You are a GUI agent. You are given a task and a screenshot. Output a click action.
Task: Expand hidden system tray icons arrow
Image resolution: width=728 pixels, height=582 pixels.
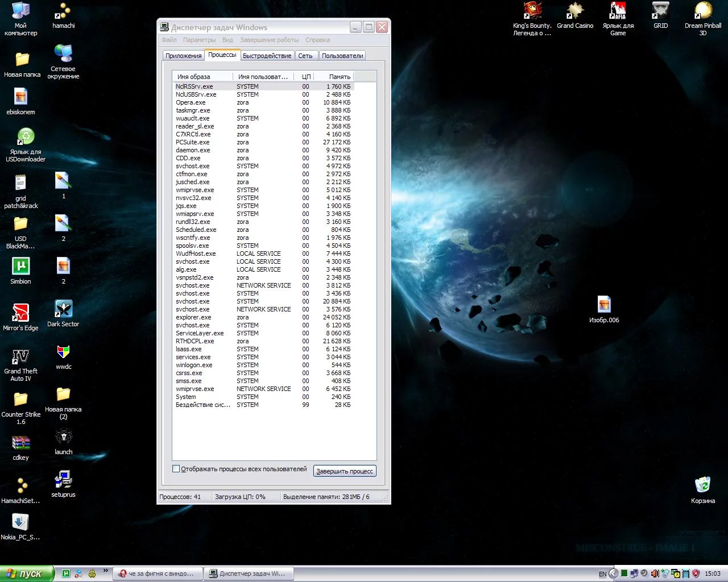click(x=613, y=573)
